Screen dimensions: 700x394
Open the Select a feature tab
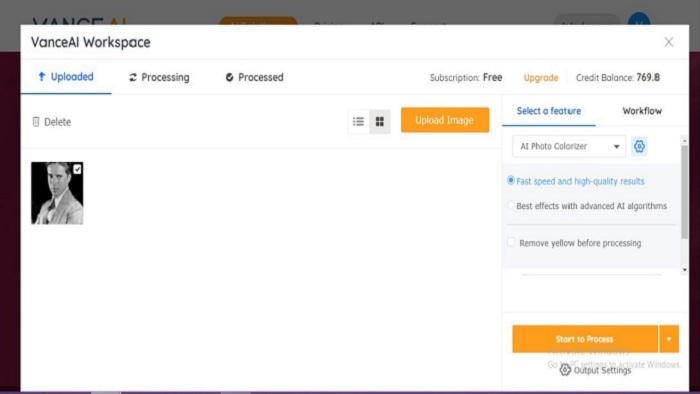pos(549,111)
